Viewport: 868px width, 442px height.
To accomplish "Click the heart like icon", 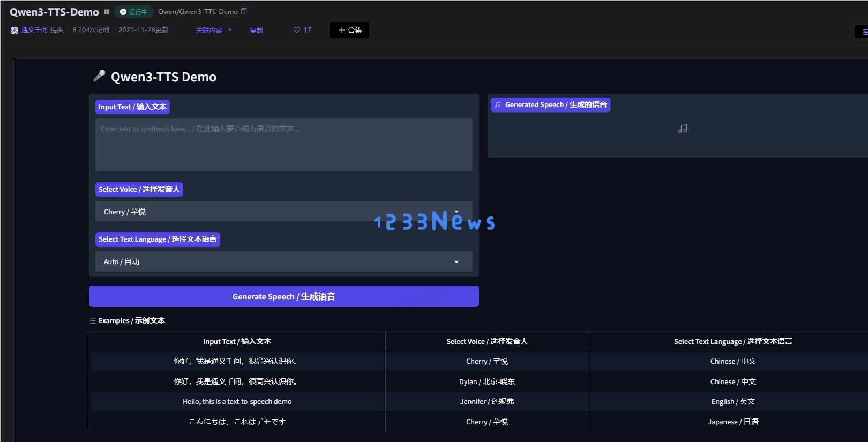I will click(296, 30).
